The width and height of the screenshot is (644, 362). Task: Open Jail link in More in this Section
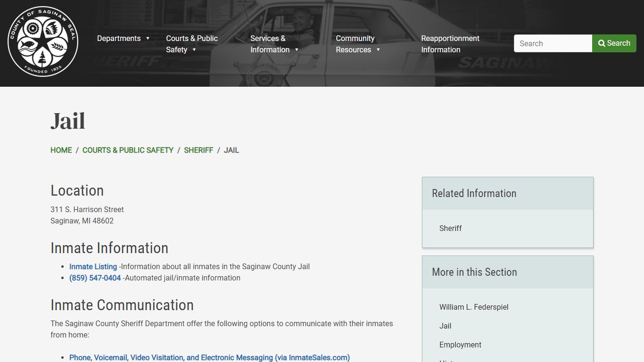446,326
